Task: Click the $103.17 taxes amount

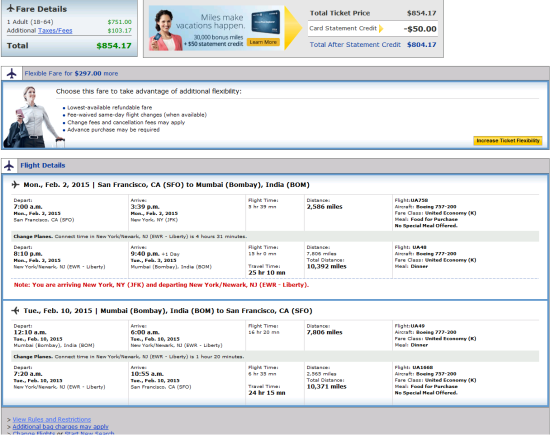Action: pos(120,31)
